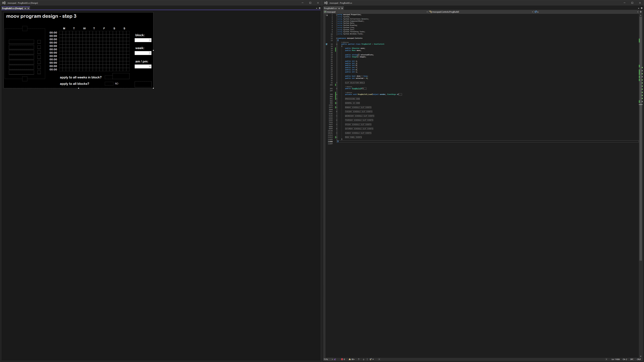Screen dimensions: 644x362
Task: Pin the ProgBuild3.cs [Design] tab
Action: (25, 8)
